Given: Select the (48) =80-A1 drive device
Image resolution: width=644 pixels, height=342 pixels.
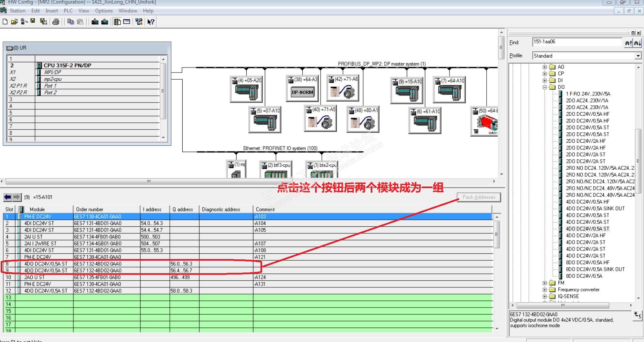Looking at the screenshot, I should click(363, 119).
